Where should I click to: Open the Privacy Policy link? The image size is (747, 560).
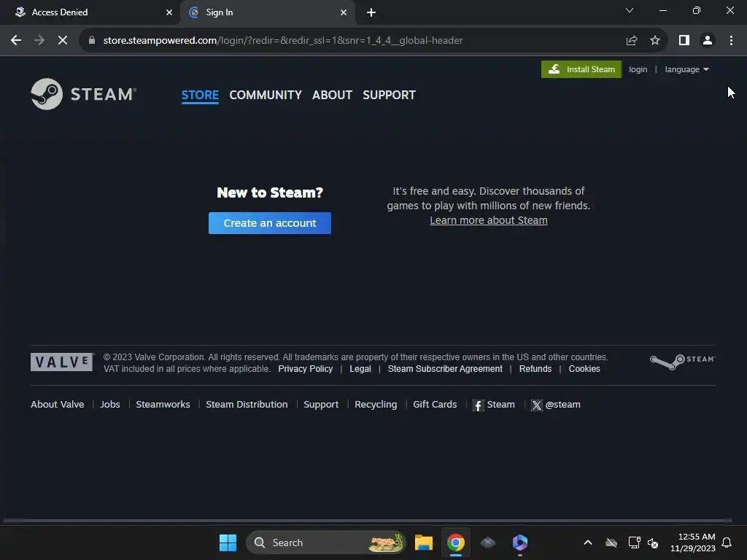click(306, 369)
